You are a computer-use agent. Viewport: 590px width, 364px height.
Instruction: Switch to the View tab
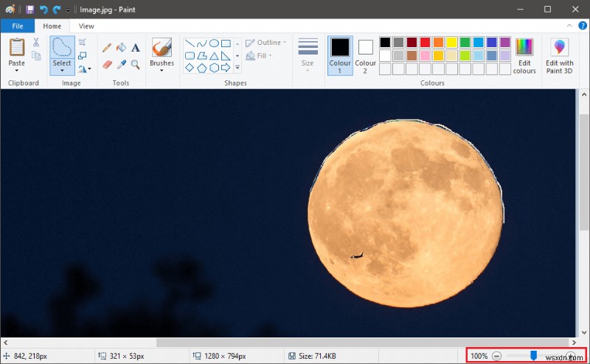(86, 26)
